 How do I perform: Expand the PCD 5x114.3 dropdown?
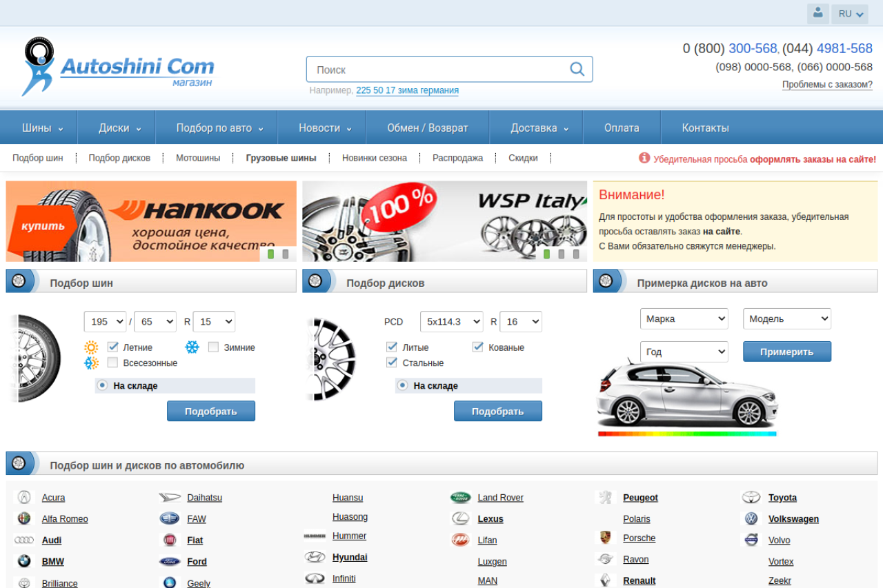pyautogui.click(x=452, y=322)
